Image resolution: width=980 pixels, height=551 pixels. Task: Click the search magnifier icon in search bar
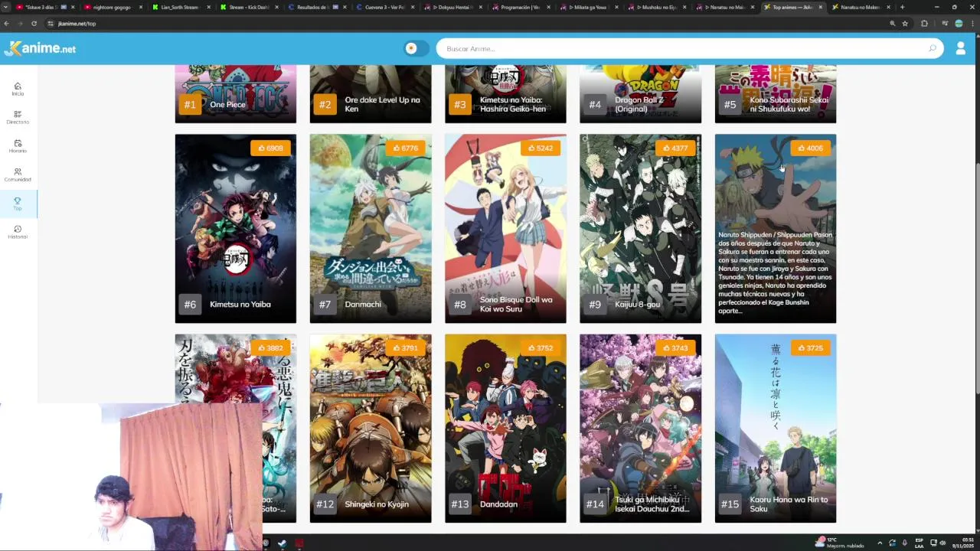click(932, 48)
